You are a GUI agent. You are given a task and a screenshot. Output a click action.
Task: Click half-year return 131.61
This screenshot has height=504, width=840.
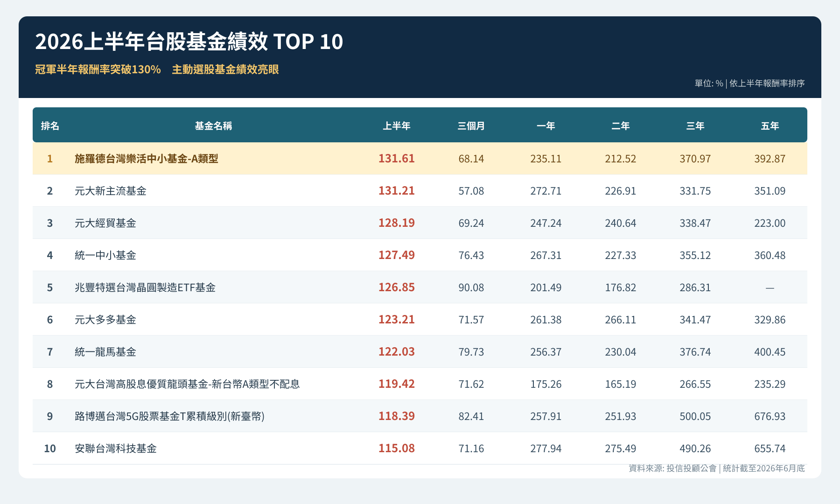[397, 159]
